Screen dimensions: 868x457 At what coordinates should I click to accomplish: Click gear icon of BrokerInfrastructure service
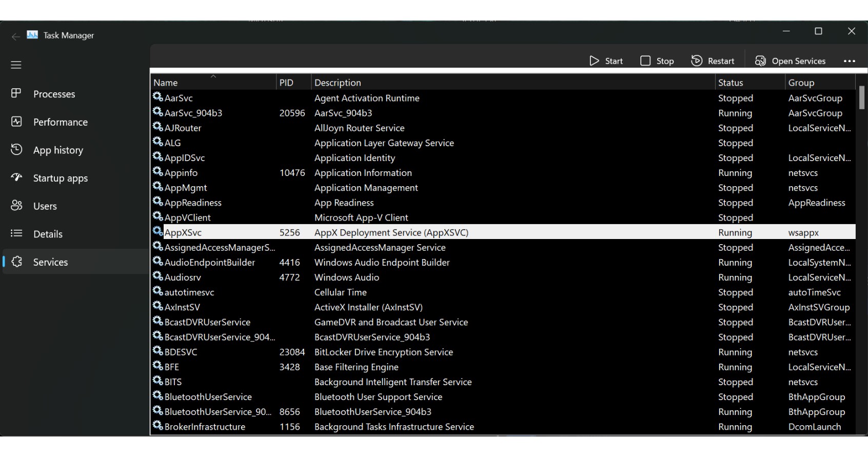(x=158, y=426)
